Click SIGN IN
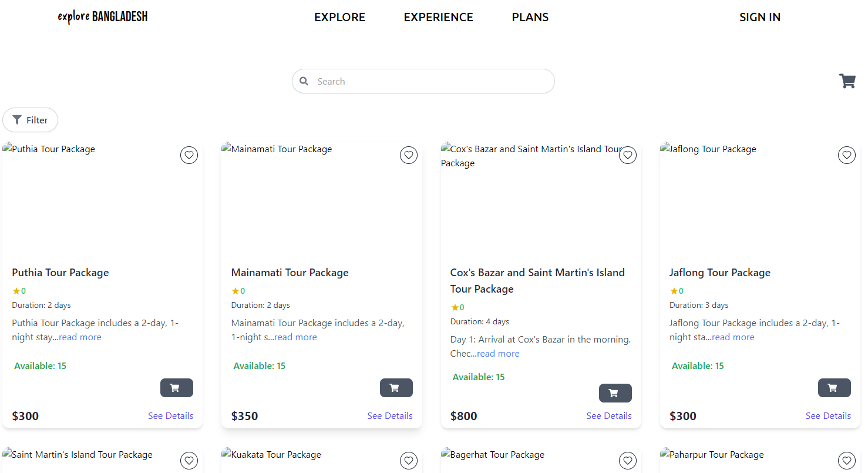The image size is (868, 473). tap(760, 17)
